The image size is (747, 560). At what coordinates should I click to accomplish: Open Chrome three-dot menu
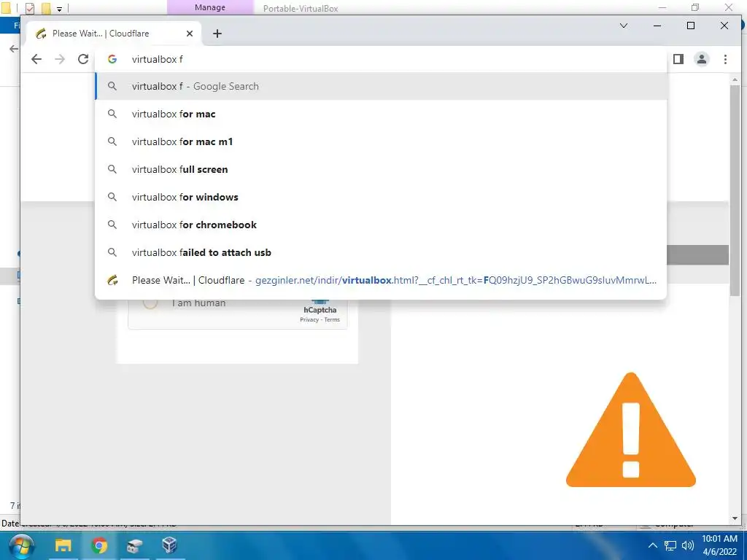coord(725,59)
